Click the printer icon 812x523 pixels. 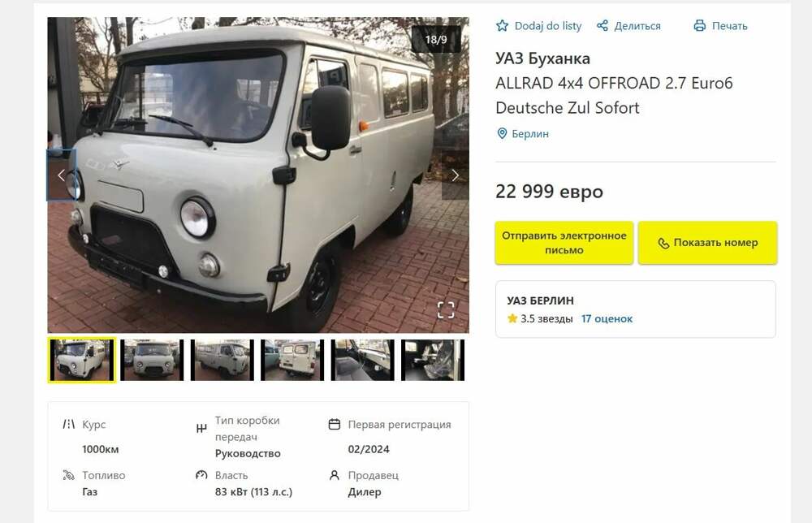point(700,26)
